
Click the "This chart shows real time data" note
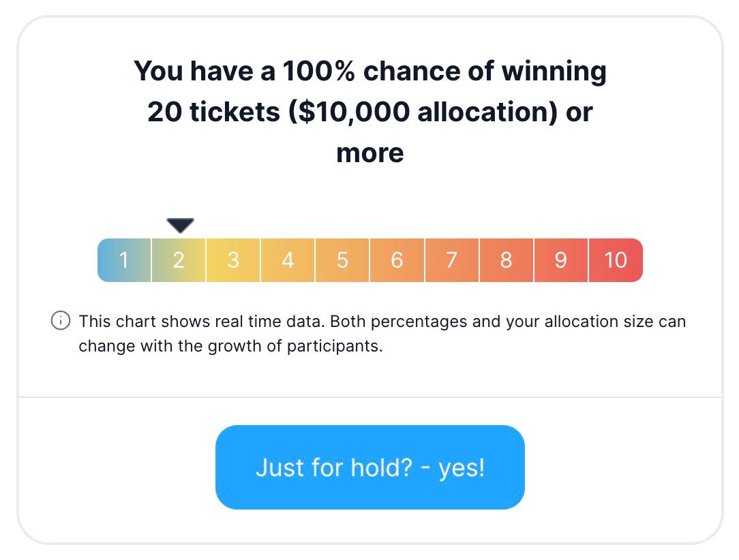coord(203,321)
